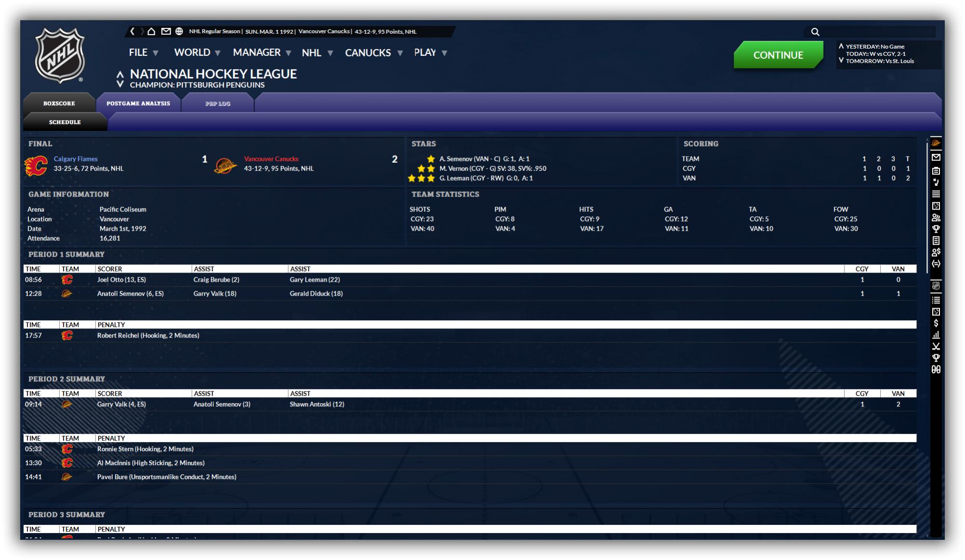Open the Calgary Flames team link
Viewport: 965px width, 560px height.
tap(76, 159)
